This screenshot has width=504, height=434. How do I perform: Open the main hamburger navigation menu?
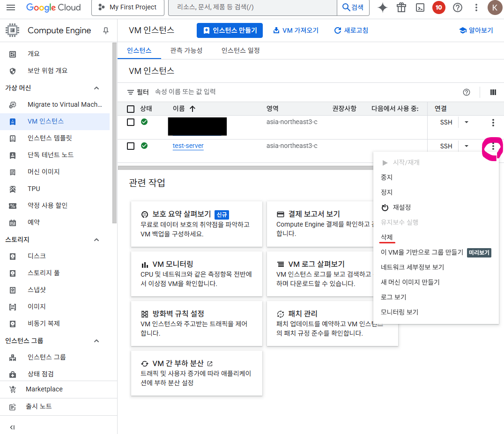(x=11, y=7)
